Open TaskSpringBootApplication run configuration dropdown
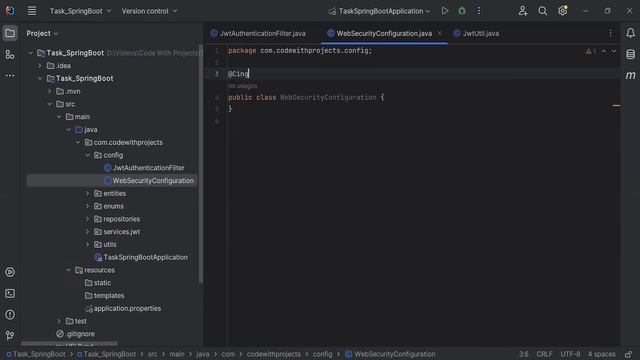The height and width of the screenshot is (360, 640). click(379, 11)
